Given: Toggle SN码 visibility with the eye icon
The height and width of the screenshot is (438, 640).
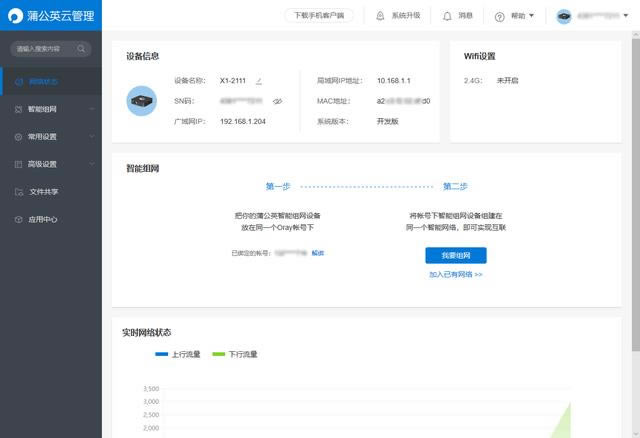Looking at the screenshot, I should click(278, 101).
